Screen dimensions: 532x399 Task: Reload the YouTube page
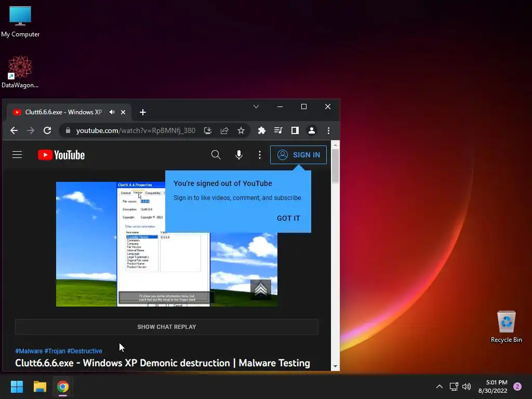(x=47, y=130)
